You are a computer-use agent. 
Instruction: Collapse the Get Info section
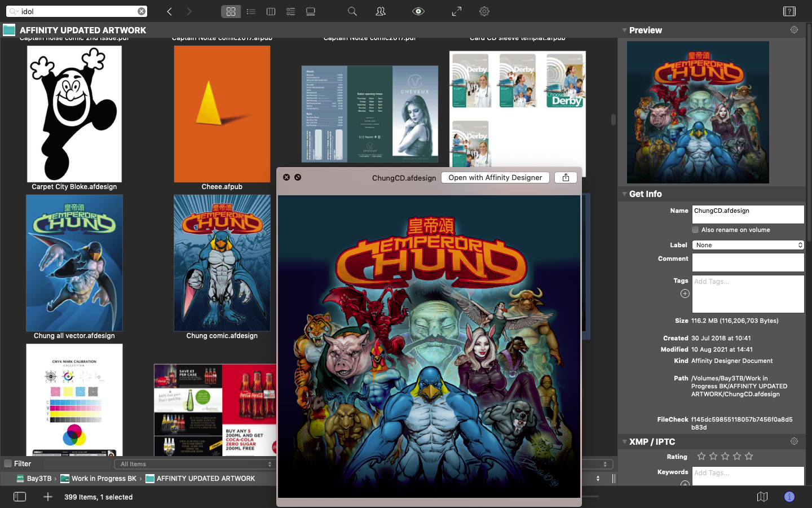(x=624, y=194)
